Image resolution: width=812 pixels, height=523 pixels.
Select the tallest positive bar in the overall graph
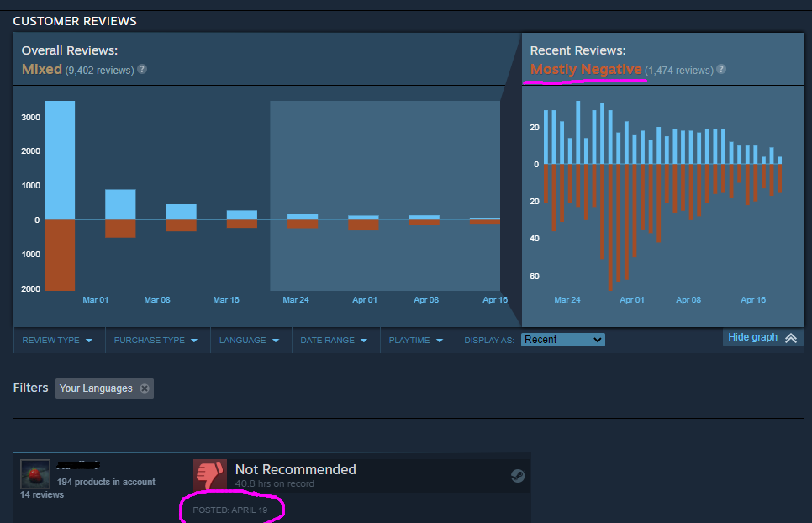tap(60, 160)
